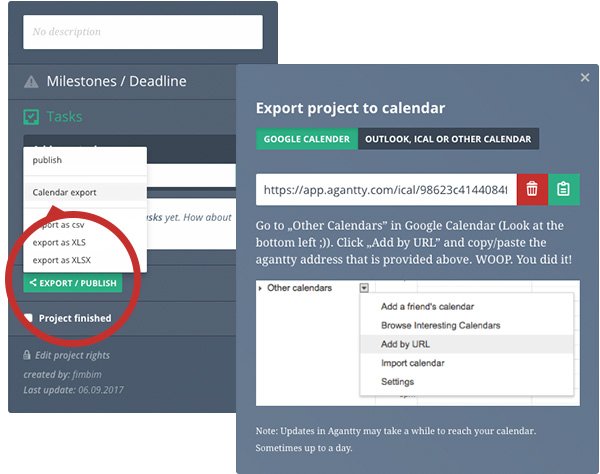
Task: Open the Milestones / Deadline section
Action: pos(116,81)
